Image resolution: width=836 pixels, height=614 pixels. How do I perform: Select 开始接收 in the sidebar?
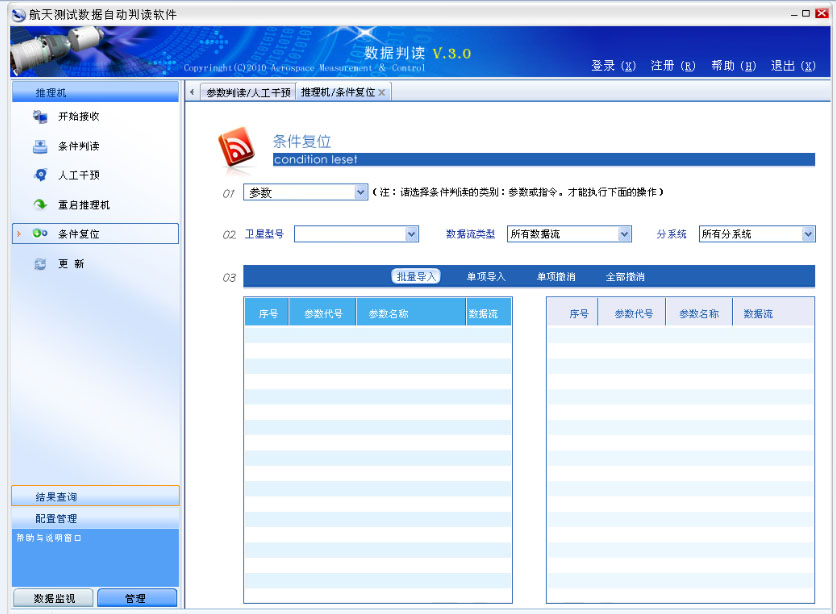coord(78,116)
